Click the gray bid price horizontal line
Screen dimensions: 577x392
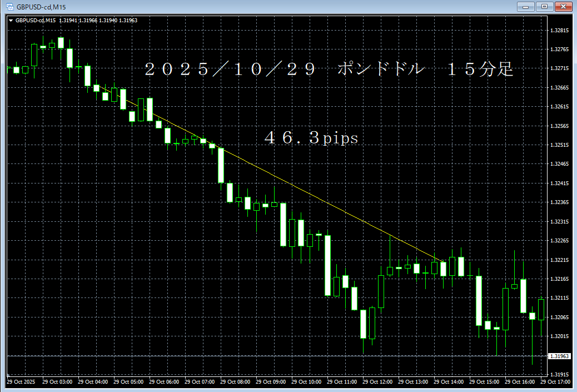(277, 356)
